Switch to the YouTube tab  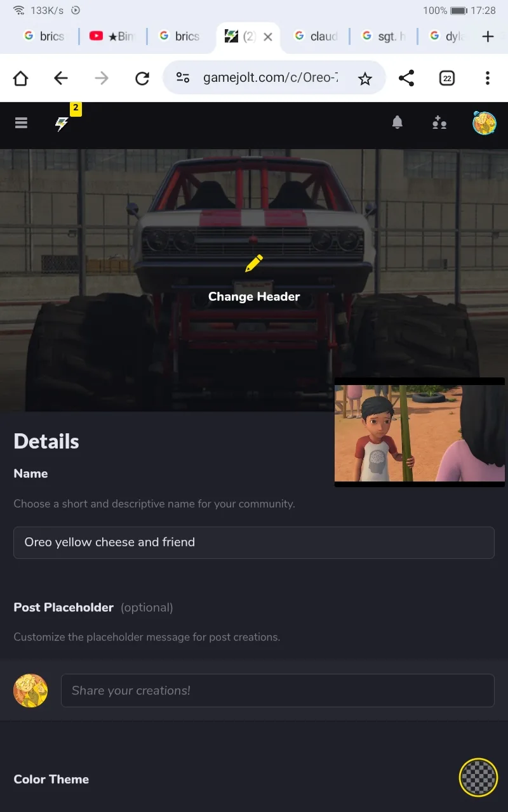(112, 36)
